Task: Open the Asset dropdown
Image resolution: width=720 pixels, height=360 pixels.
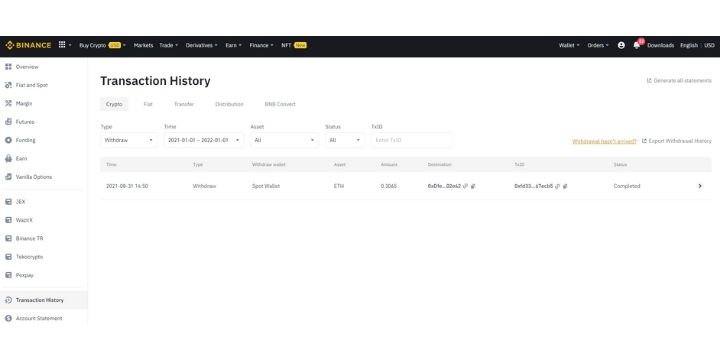Action: tap(284, 140)
